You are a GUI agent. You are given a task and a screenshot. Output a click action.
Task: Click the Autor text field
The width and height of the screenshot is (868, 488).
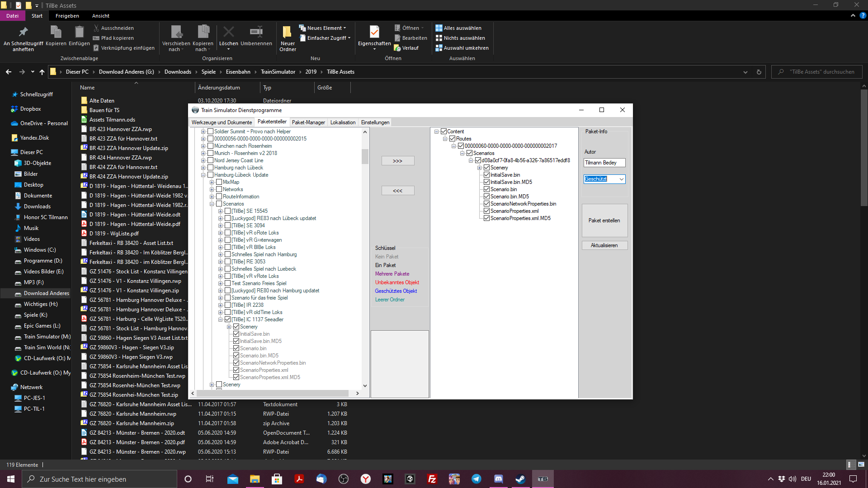tap(604, 163)
